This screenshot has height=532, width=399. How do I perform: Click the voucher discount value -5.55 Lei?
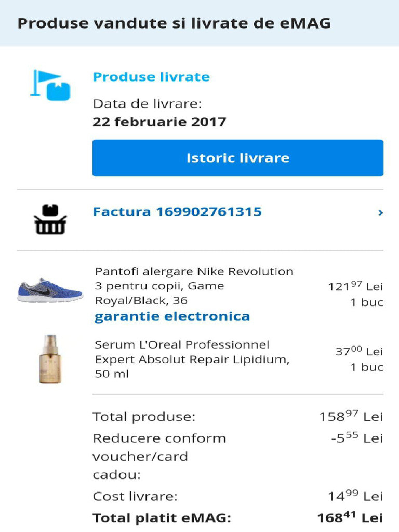(x=357, y=438)
